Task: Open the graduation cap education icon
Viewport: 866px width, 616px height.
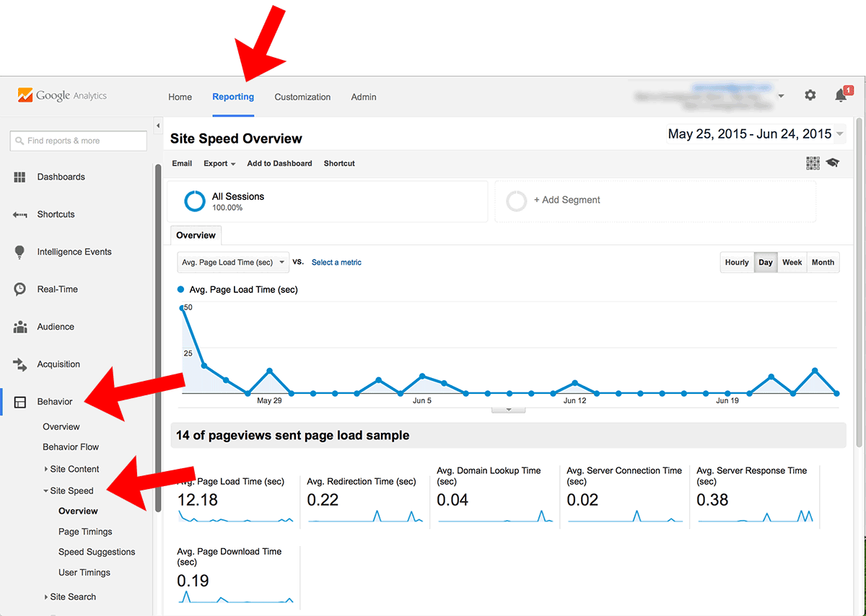Action: (833, 163)
